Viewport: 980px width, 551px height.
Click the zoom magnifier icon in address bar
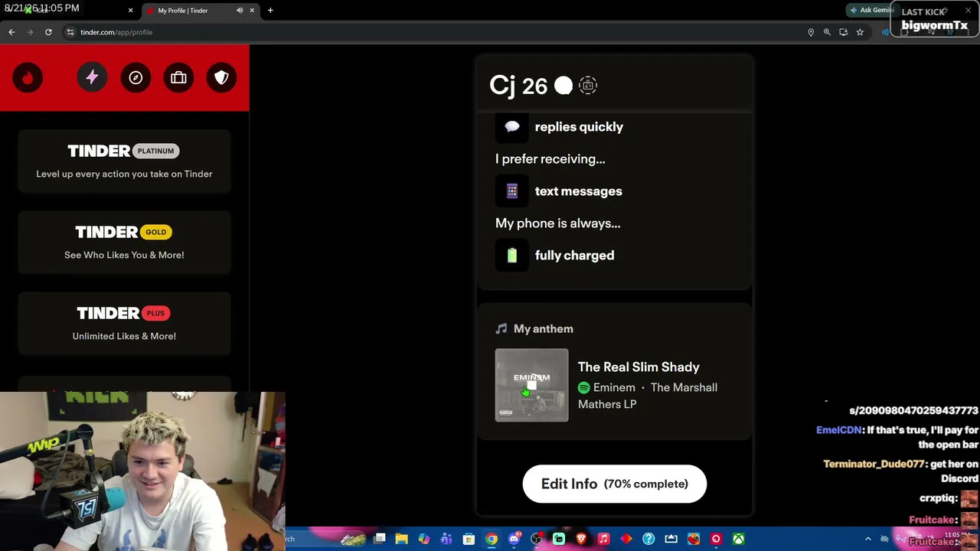827,32
